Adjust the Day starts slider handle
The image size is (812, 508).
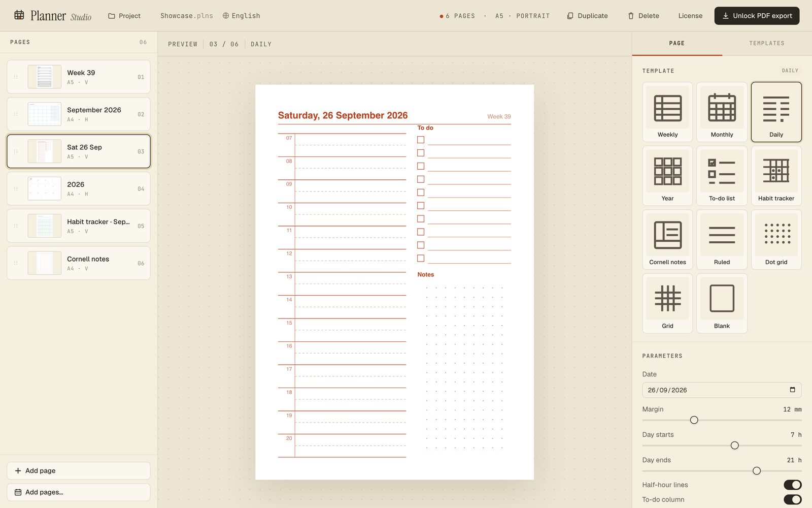point(734,446)
